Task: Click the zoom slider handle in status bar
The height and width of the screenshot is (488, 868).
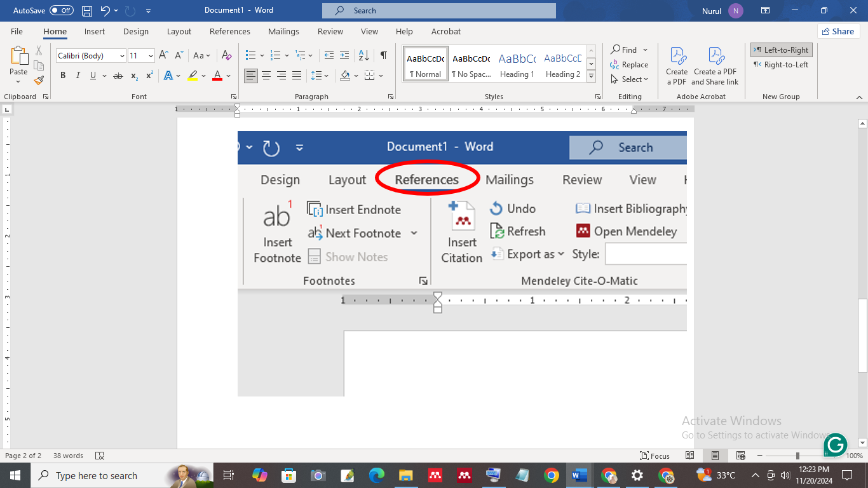Action: tap(797, 456)
